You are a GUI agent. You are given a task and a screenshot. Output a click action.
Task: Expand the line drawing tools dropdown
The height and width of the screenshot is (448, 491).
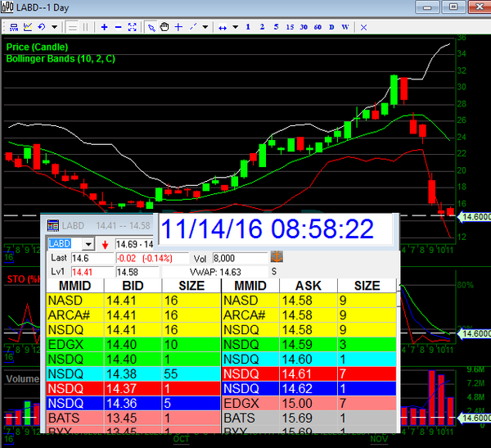click(206, 27)
